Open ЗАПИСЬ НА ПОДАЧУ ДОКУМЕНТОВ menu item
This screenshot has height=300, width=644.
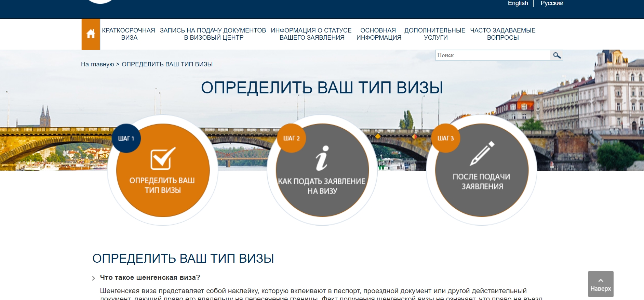pos(213,34)
